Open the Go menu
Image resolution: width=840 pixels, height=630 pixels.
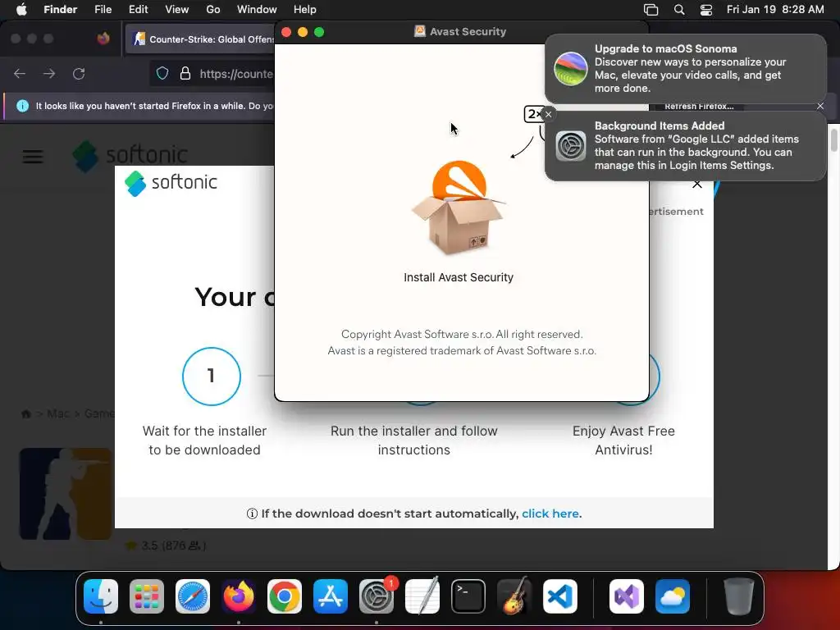212,10
